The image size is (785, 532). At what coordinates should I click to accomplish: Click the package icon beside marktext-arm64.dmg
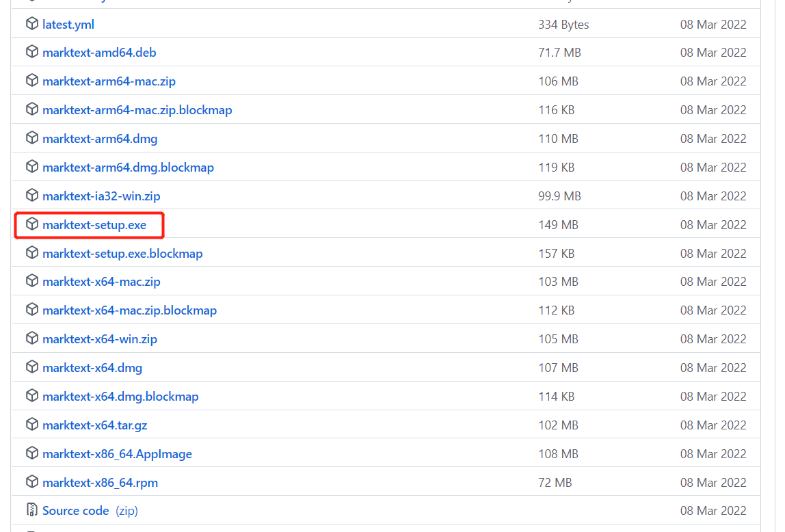pos(32,137)
